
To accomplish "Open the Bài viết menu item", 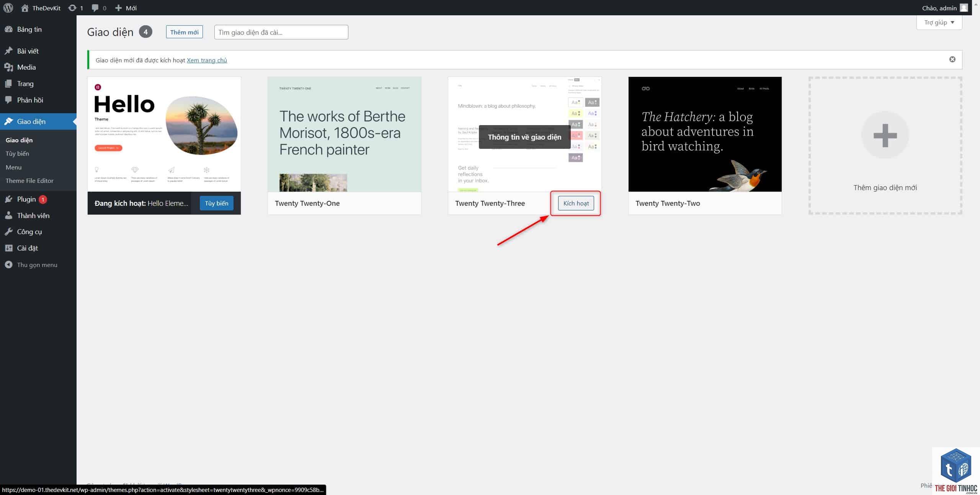I will [38, 51].
